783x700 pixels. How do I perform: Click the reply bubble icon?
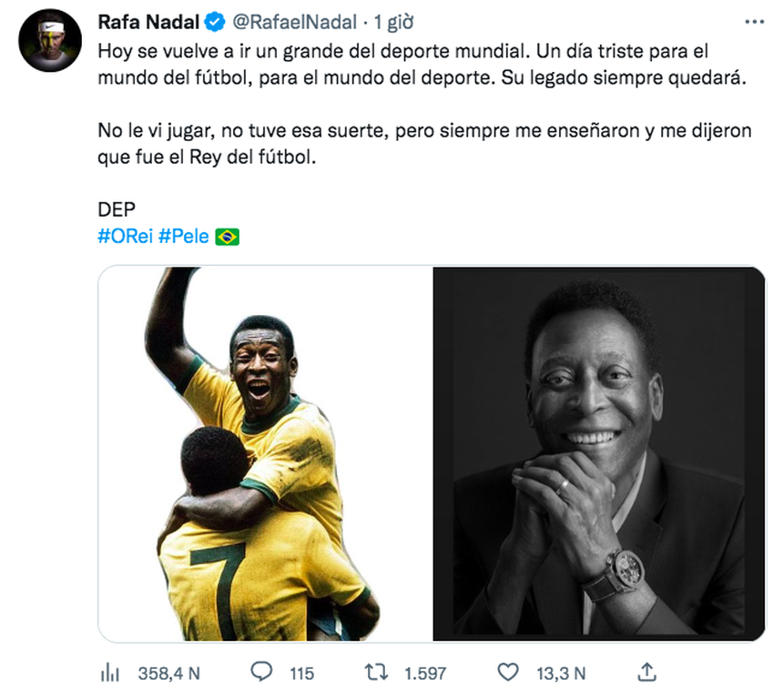262,671
